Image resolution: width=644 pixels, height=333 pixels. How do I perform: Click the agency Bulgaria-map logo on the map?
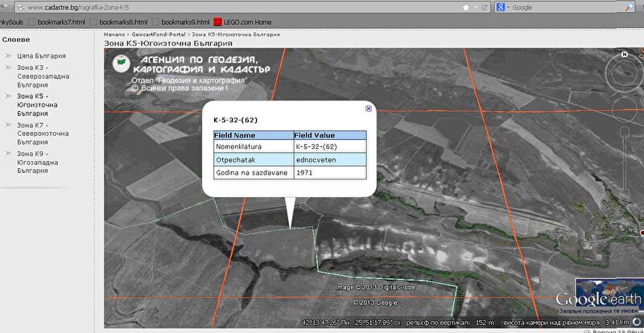[122, 64]
